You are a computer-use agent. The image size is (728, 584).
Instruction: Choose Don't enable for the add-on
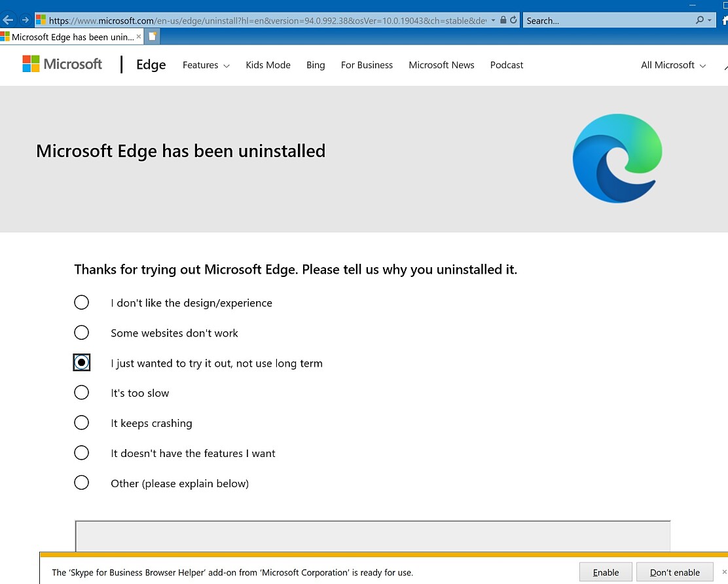pyautogui.click(x=674, y=572)
